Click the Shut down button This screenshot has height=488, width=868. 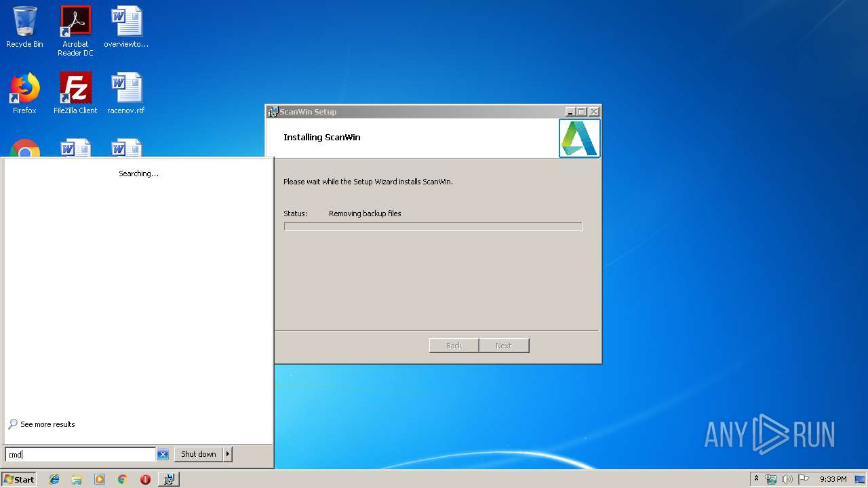click(x=199, y=454)
